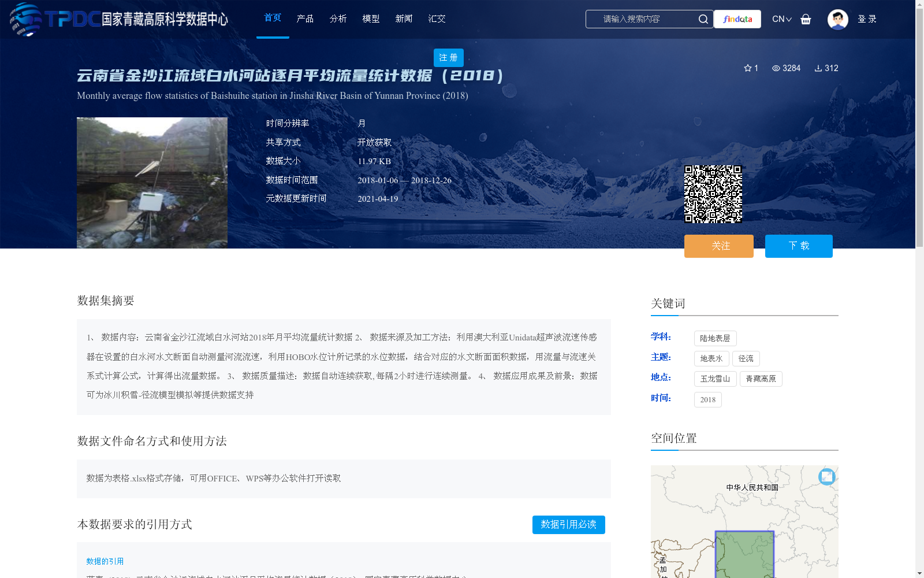Click the findata button
Image resolution: width=924 pixels, height=578 pixels.
[737, 19]
